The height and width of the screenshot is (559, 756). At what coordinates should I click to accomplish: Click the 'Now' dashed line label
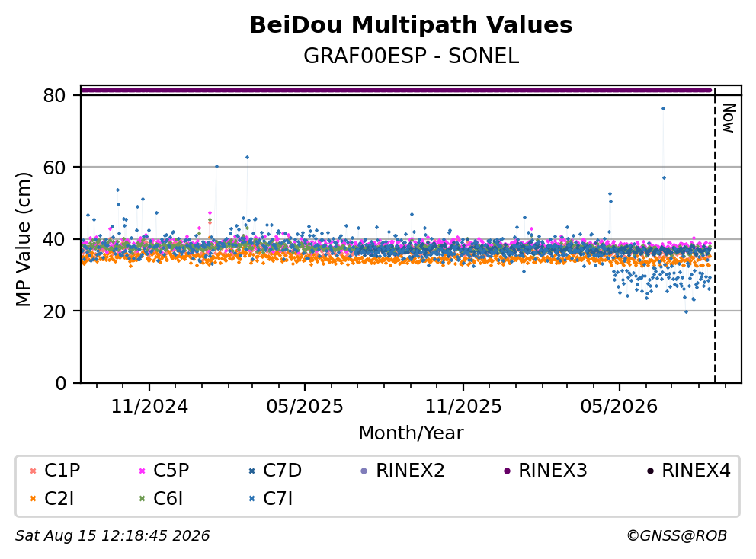tap(729, 118)
